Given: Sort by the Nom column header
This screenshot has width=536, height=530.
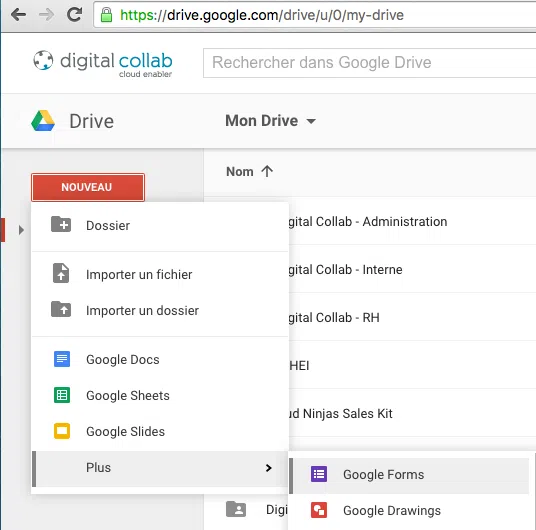Looking at the screenshot, I should 240,172.
